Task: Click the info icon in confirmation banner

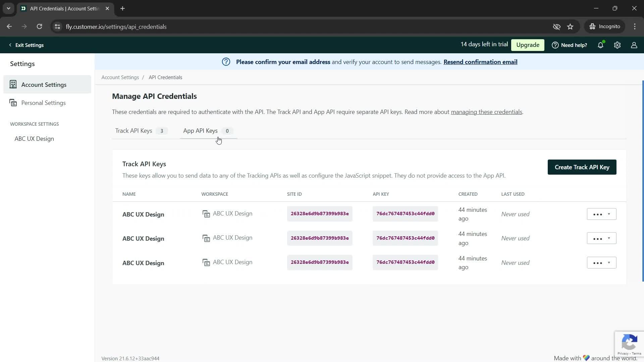Action: coord(226,62)
